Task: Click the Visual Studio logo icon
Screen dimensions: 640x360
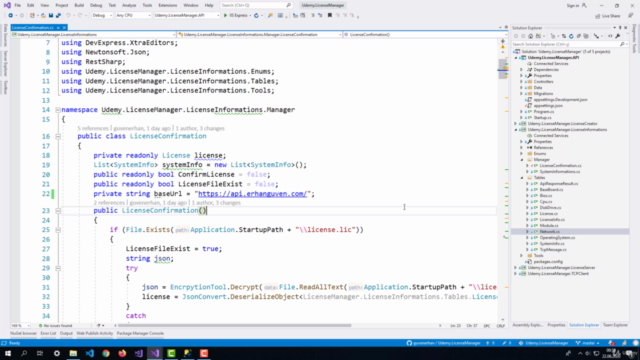Action: tap(7, 5)
